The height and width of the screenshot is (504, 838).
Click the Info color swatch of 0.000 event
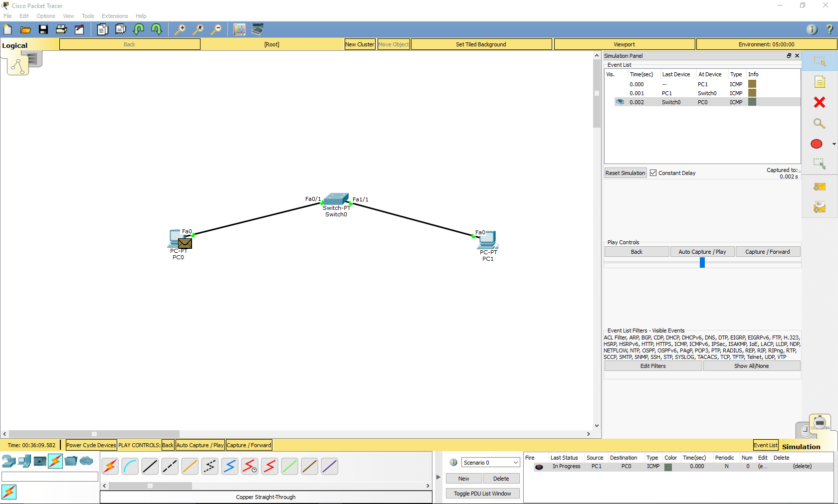[752, 84]
